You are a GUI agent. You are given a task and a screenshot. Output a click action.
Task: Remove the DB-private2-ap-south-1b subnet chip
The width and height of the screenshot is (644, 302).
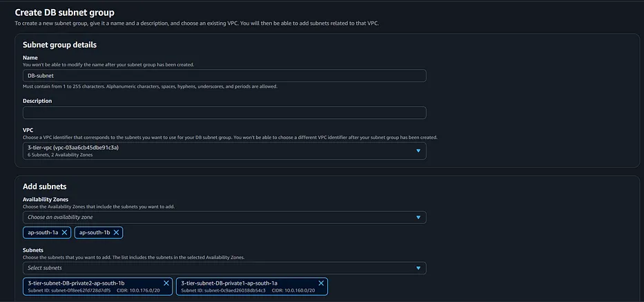point(166,283)
